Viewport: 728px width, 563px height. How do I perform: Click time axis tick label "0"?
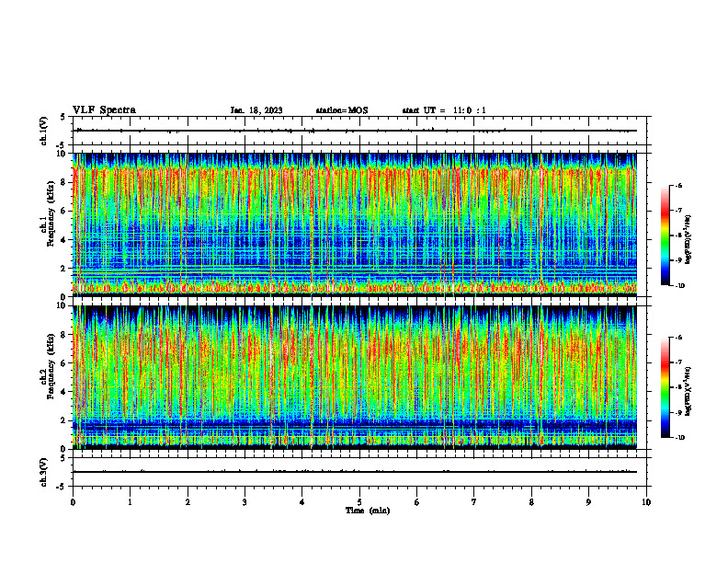click(73, 502)
